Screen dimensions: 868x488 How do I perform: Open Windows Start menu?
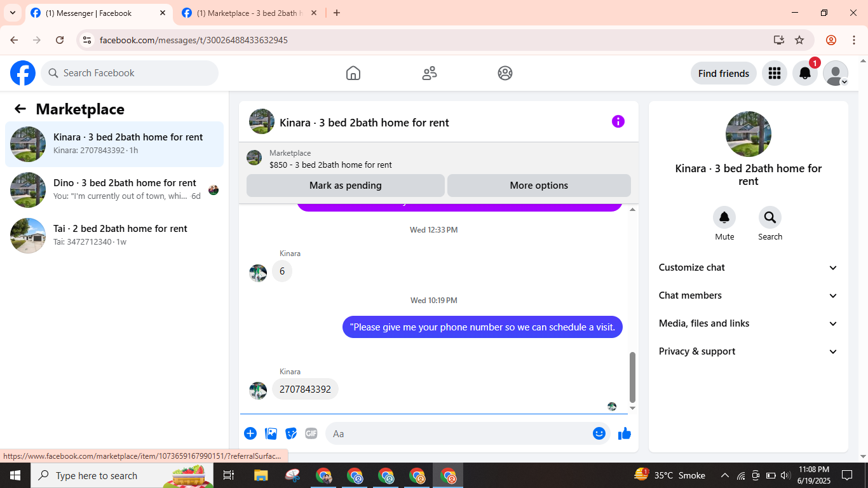15,475
